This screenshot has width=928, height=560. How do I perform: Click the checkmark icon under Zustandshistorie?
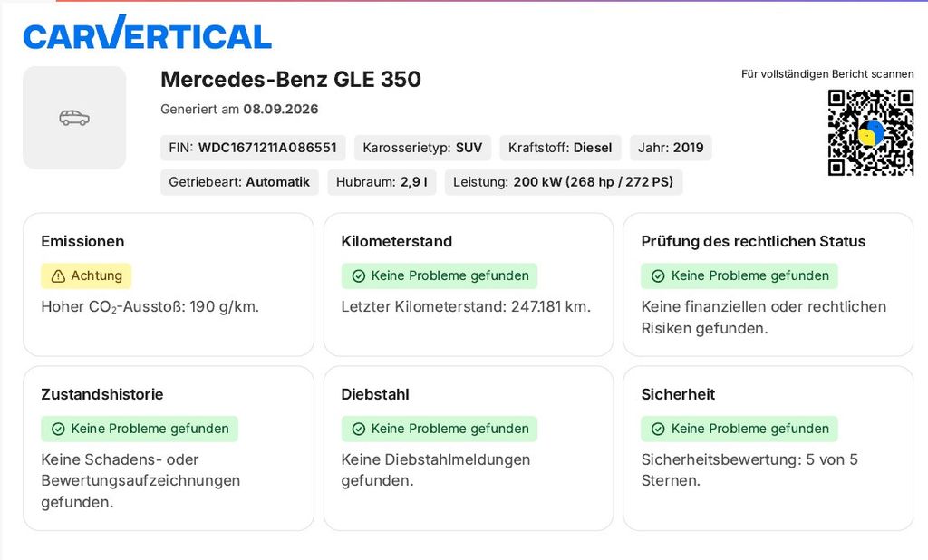point(58,429)
